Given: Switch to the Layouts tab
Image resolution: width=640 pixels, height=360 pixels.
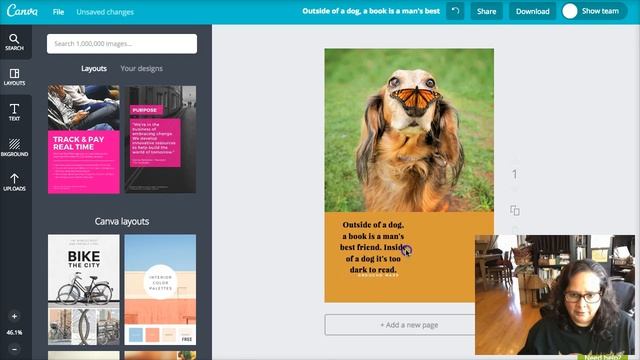Looking at the screenshot, I should (x=94, y=69).
